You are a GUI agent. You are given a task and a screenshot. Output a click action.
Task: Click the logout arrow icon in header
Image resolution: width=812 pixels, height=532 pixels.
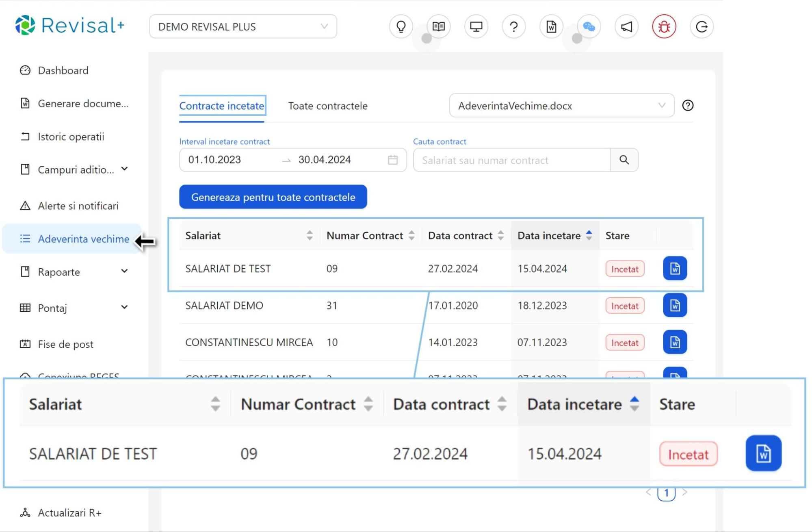pyautogui.click(x=702, y=27)
